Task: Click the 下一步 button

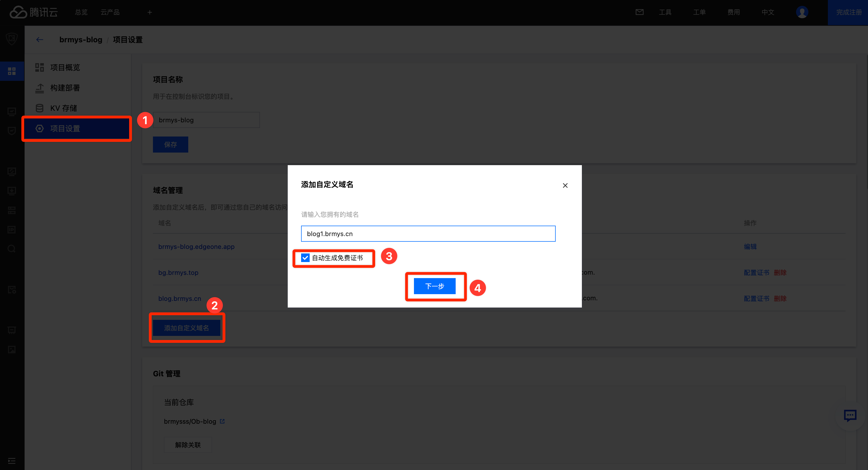Action: click(434, 286)
